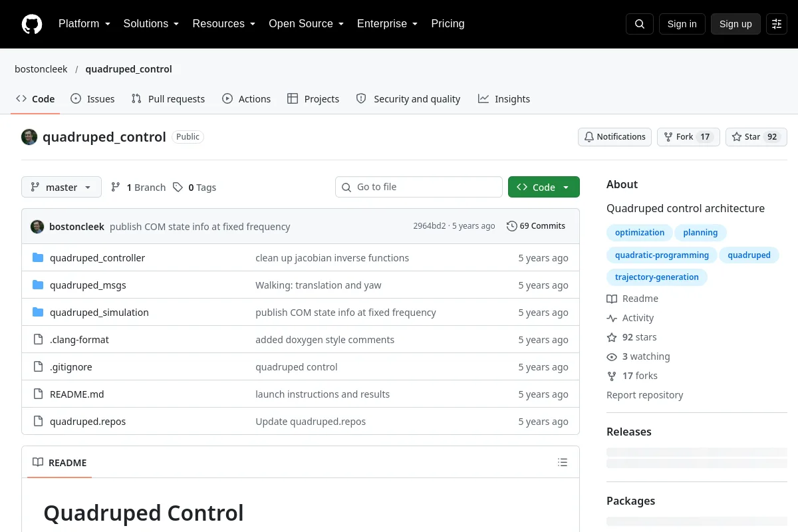This screenshot has width=798, height=532.
Task: Open the Packages heading link
Action: (630, 501)
